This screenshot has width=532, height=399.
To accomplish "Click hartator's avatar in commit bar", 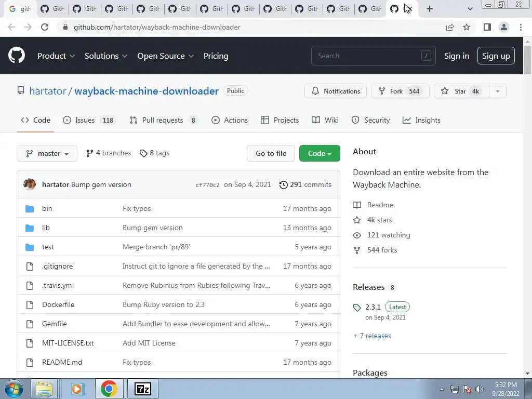I will point(30,184).
